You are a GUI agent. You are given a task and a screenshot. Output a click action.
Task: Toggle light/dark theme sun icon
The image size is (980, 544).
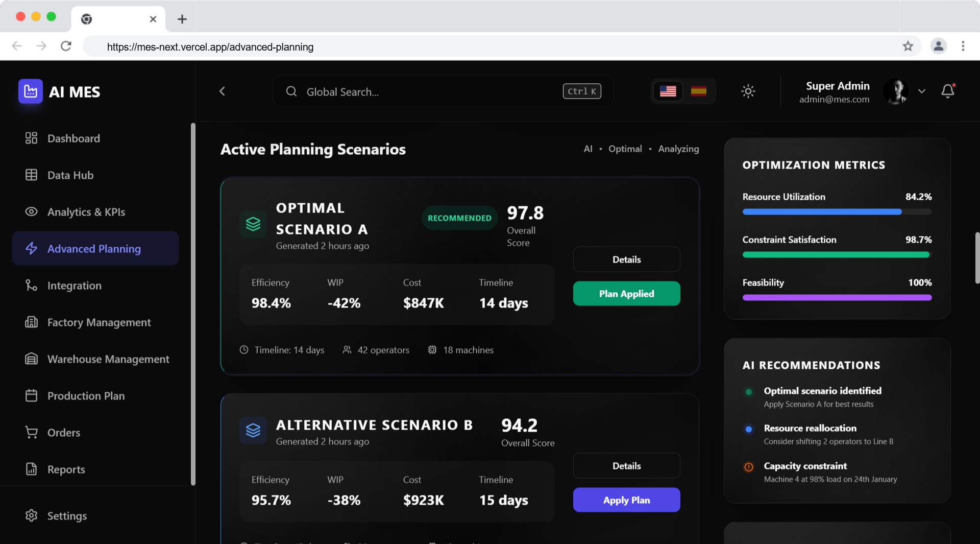click(x=748, y=91)
